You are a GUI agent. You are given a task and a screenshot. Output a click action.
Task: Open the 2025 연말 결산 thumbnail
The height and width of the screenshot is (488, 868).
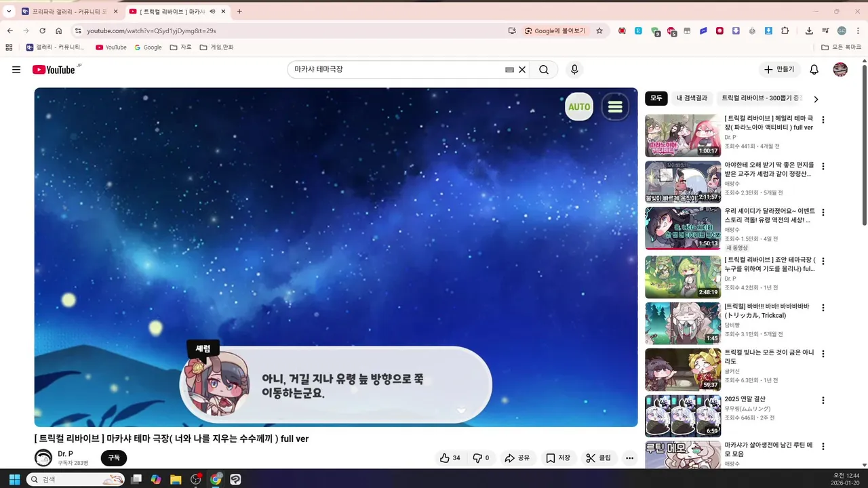(x=683, y=416)
